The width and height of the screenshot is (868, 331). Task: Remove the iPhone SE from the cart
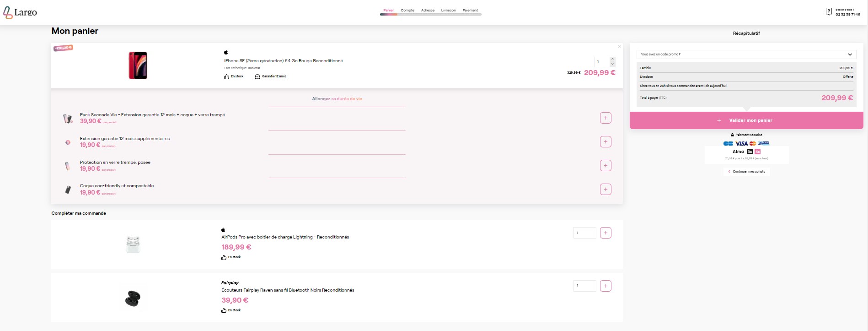619,47
